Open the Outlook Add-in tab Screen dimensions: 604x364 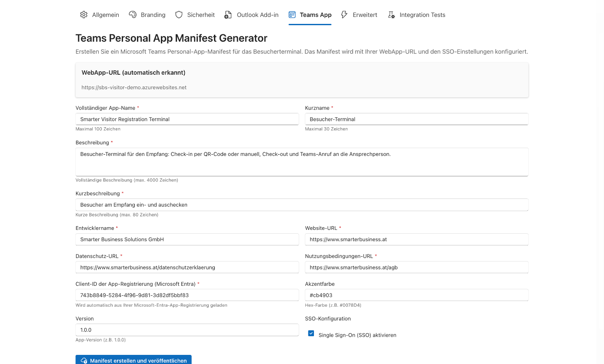[x=251, y=15]
